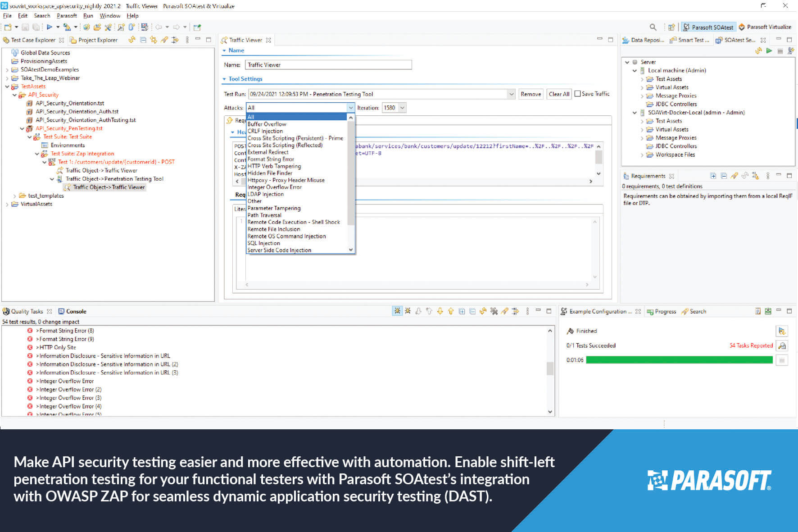Open the Parasoft SOAtest perspective icon

[x=708, y=27]
